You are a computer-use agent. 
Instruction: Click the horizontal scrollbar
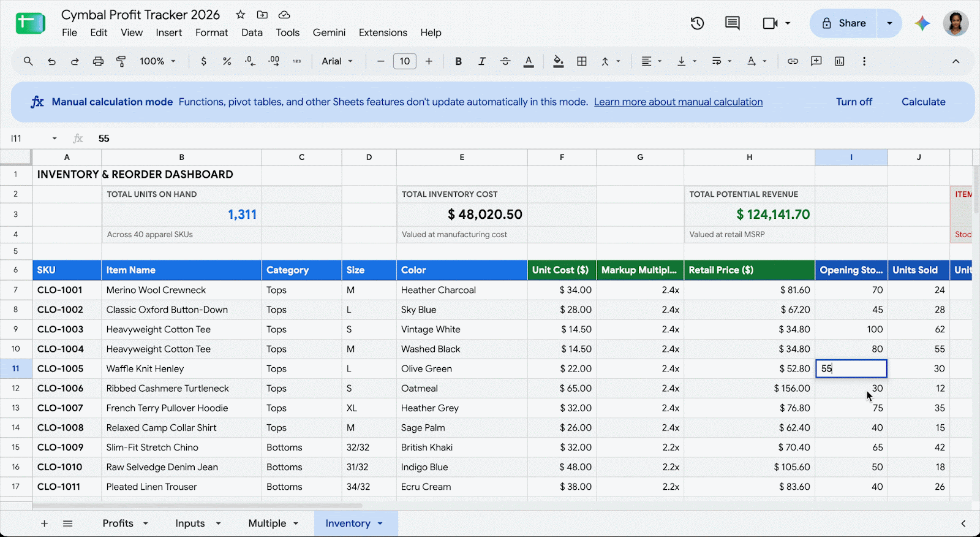coord(197,506)
